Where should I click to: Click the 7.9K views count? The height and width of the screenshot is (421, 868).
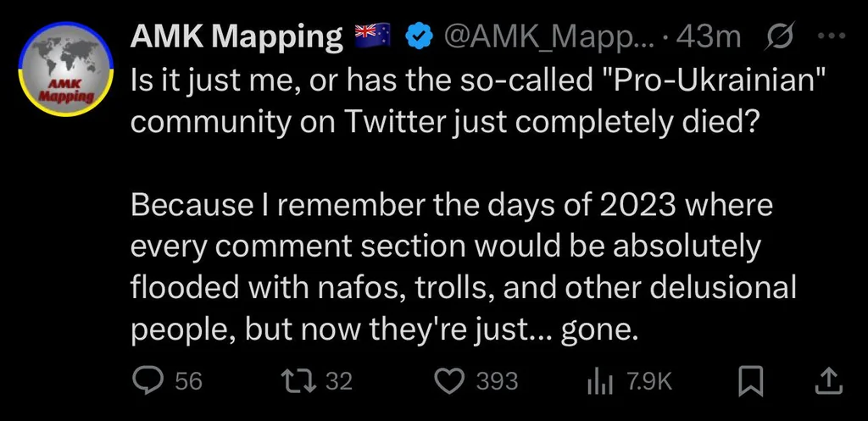tap(649, 381)
